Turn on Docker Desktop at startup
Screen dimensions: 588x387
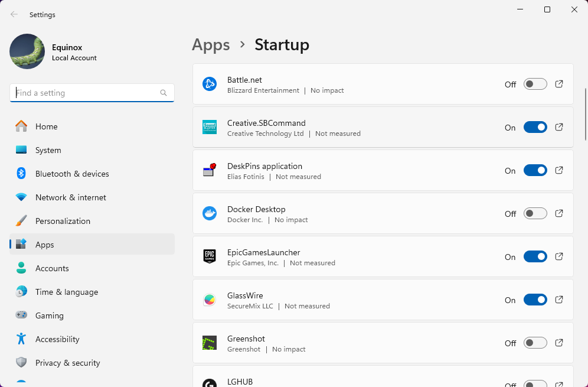tap(535, 213)
